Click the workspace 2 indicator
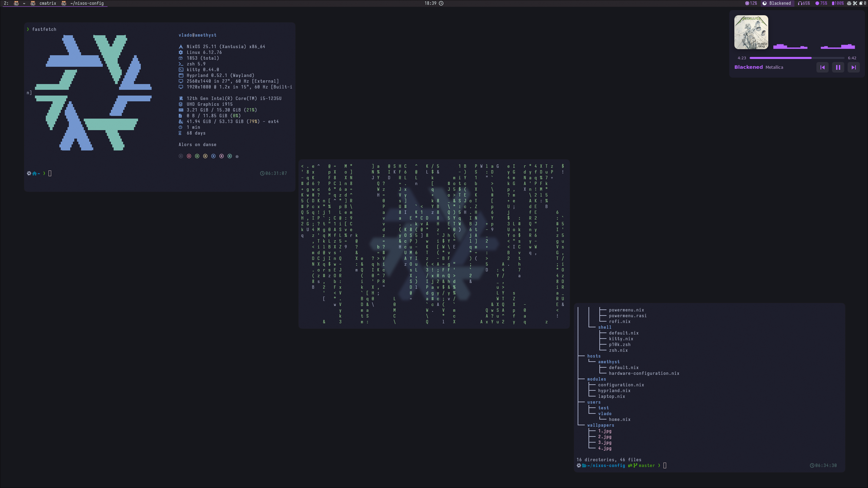868x488 pixels. [6, 3]
